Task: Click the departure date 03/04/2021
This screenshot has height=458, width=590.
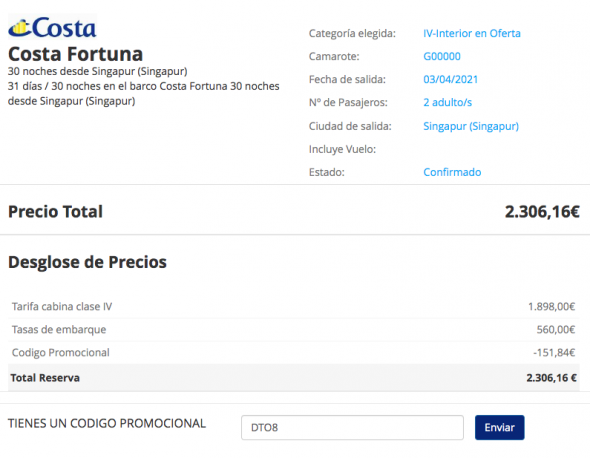Action: coord(450,79)
